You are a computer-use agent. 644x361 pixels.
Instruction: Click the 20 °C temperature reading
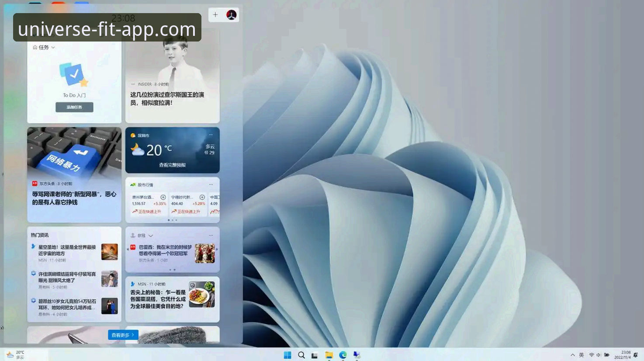tap(159, 150)
